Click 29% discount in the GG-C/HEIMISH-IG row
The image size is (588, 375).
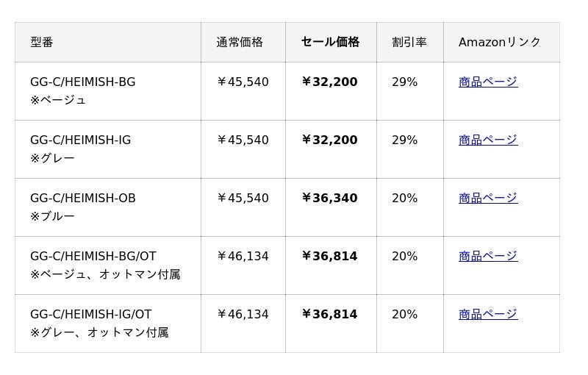404,140
